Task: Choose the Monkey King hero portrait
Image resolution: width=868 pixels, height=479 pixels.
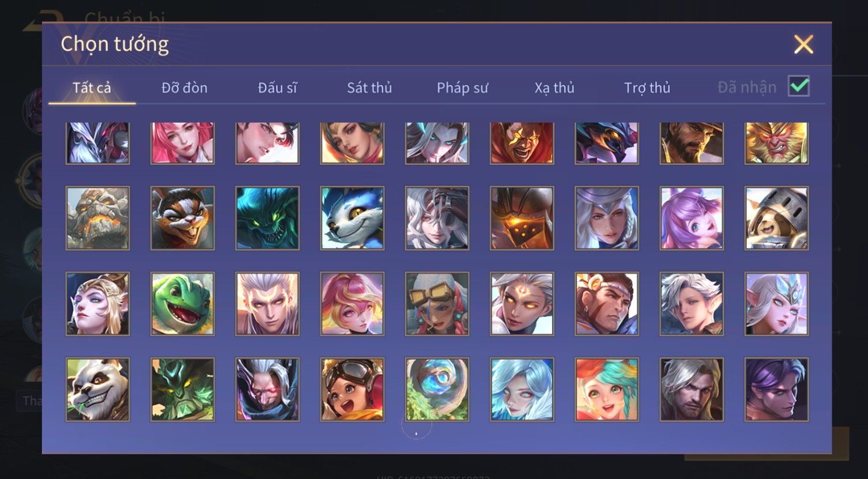Action: 776,143
